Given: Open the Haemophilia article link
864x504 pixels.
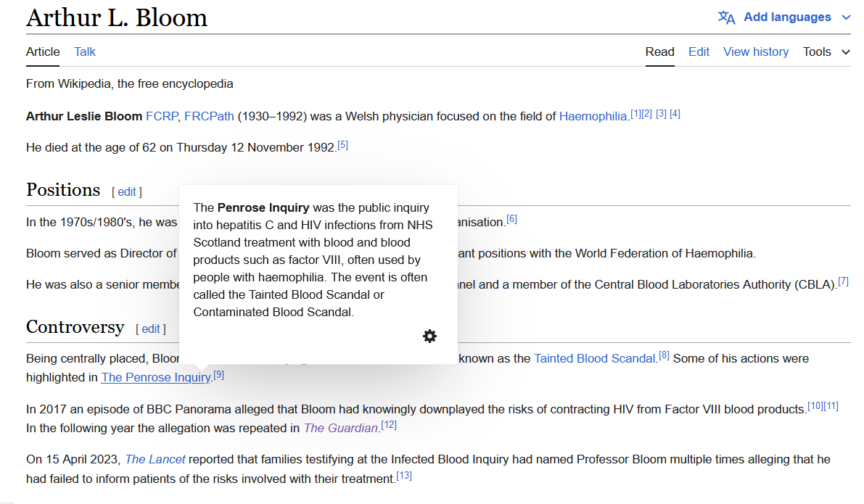Looking at the screenshot, I should point(593,115).
